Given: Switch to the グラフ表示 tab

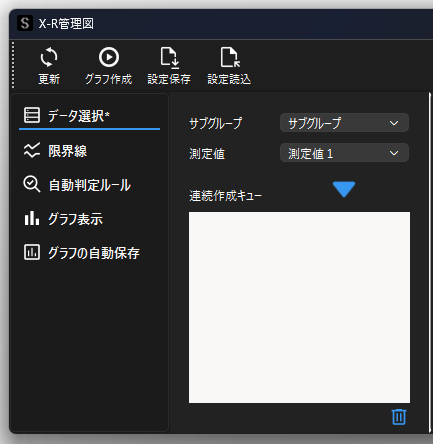Looking at the screenshot, I should tap(89, 219).
